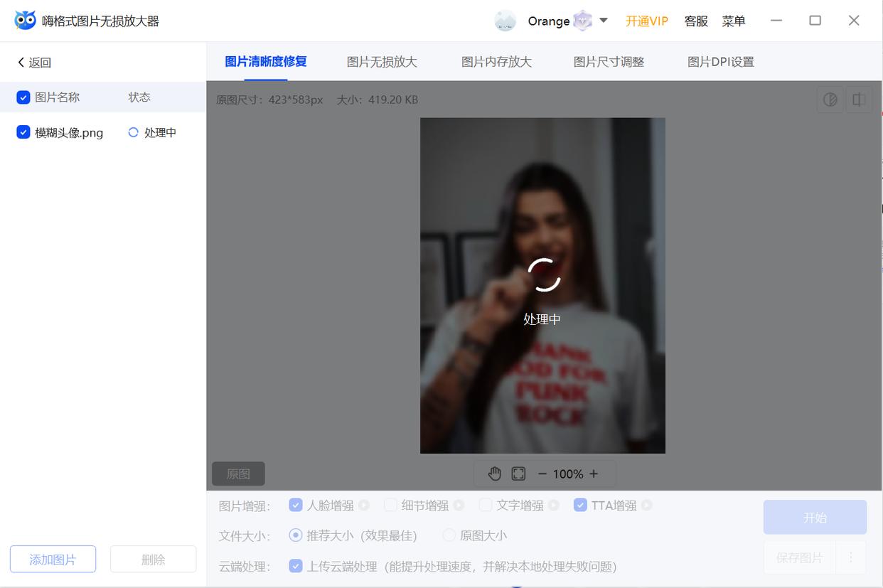The image size is (883, 588).
Task: Expand the 文字增强 info expander
Action: [x=552, y=505]
